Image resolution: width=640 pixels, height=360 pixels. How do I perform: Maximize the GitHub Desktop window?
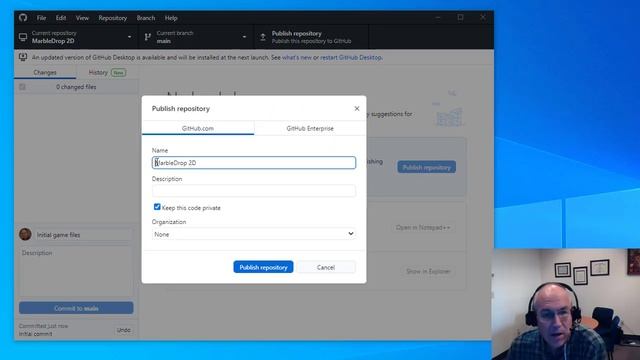click(460, 18)
